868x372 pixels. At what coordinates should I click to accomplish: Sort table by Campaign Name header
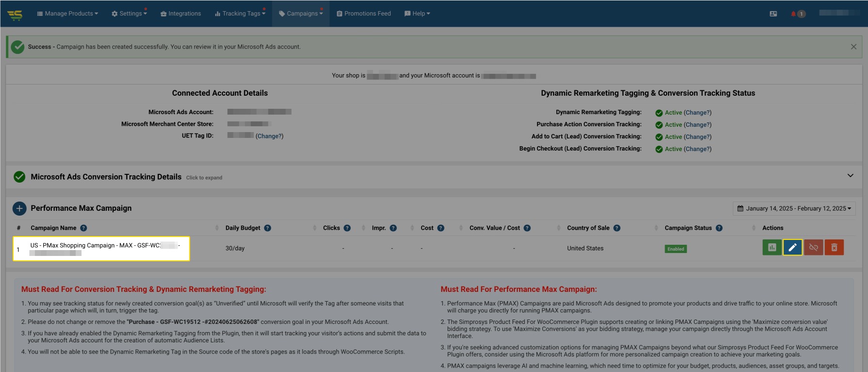click(x=53, y=228)
